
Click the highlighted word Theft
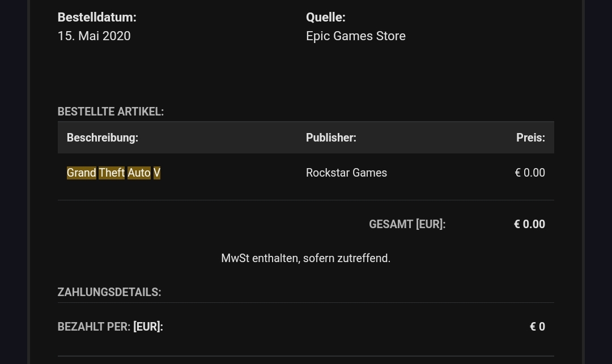tap(112, 173)
